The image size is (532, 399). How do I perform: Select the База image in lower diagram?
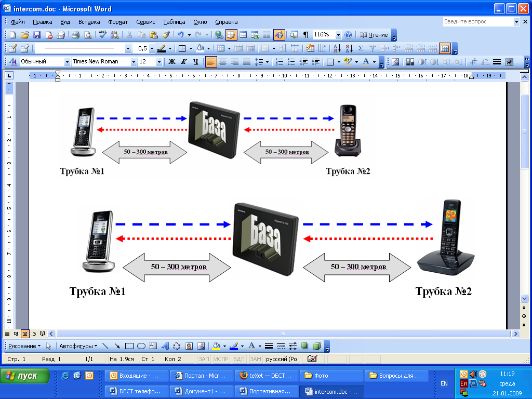(265, 239)
